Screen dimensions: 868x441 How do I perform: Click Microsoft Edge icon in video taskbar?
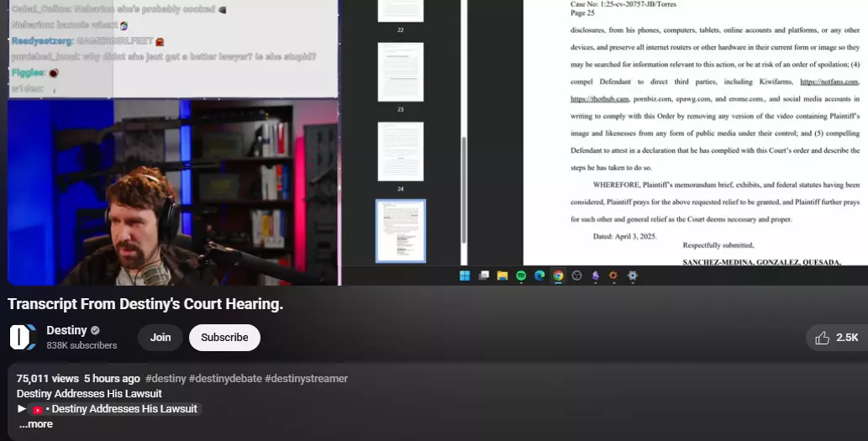(539, 276)
